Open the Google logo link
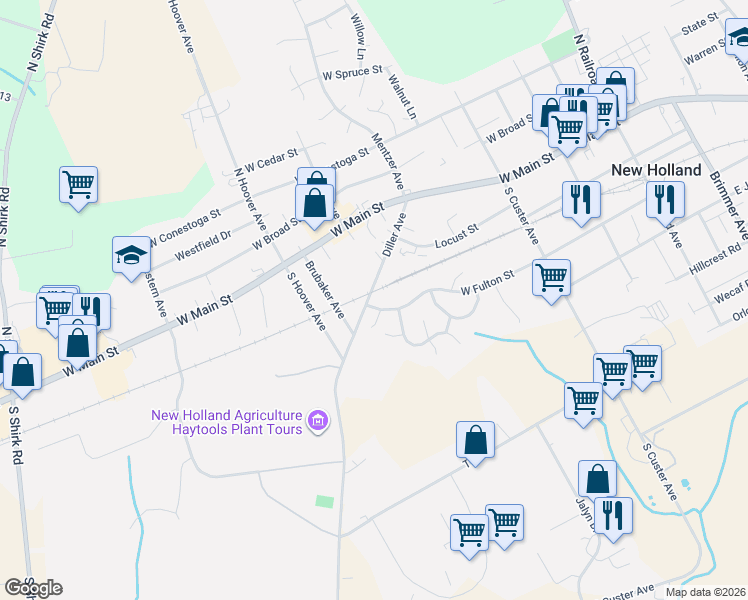The image size is (748, 600). [x=33, y=589]
